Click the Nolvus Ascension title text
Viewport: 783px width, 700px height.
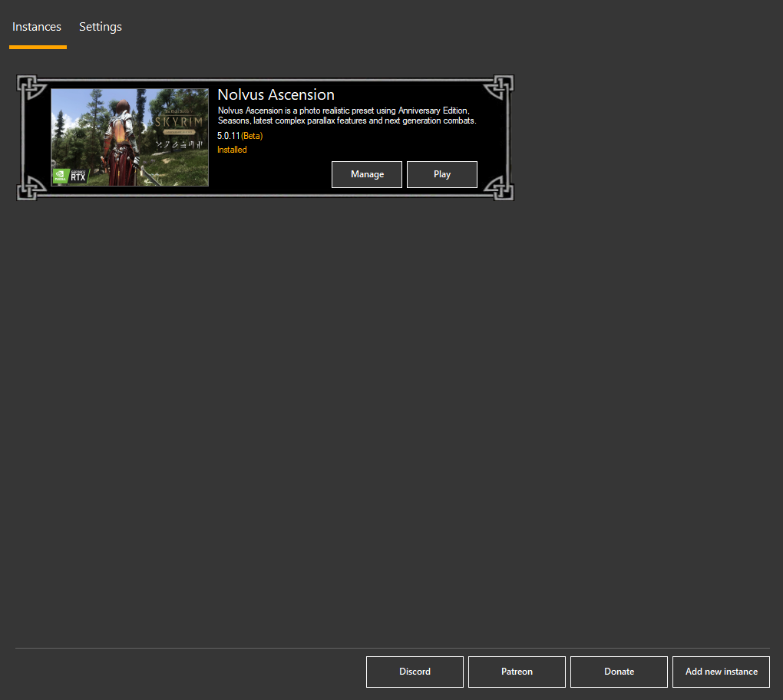276,95
